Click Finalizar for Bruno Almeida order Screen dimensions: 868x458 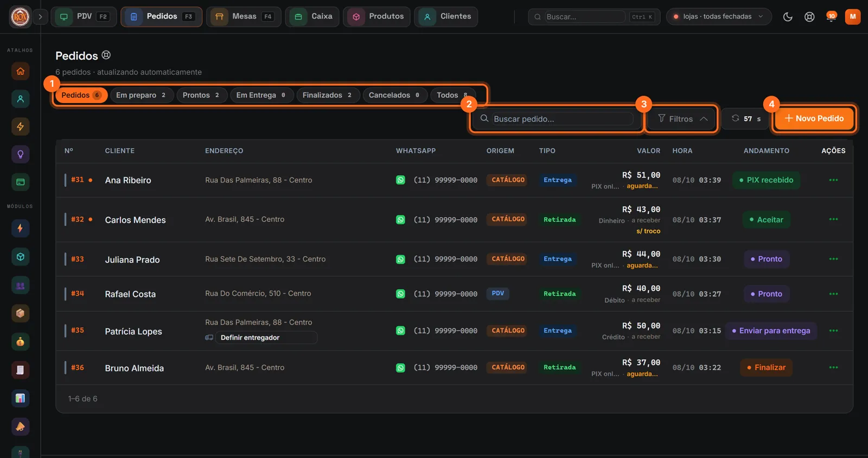coord(766,367)
